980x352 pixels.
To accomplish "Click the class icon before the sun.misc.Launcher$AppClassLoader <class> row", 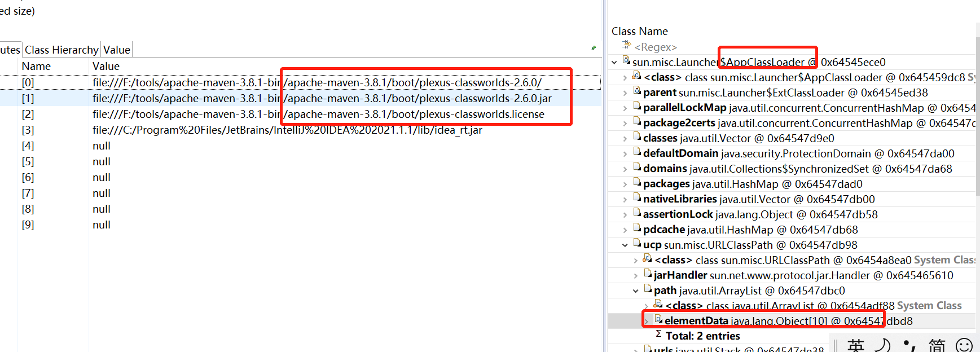I will pos(637,76).
